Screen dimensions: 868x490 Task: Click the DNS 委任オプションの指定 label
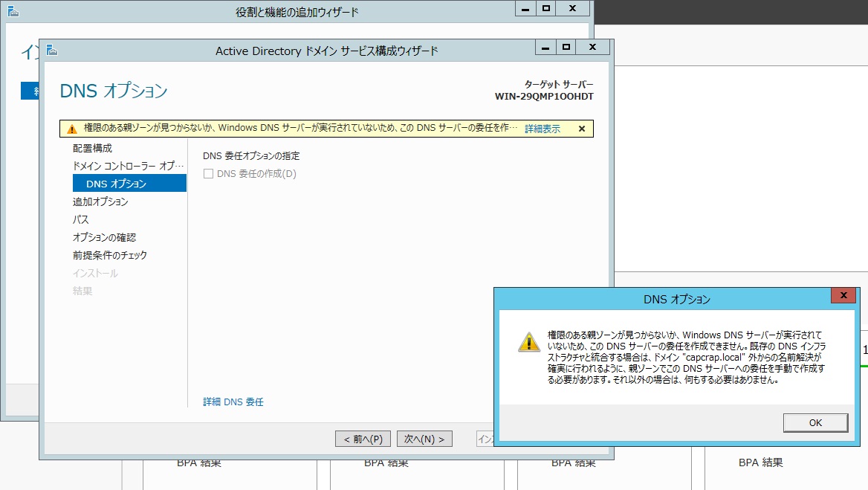coord(250,156)
